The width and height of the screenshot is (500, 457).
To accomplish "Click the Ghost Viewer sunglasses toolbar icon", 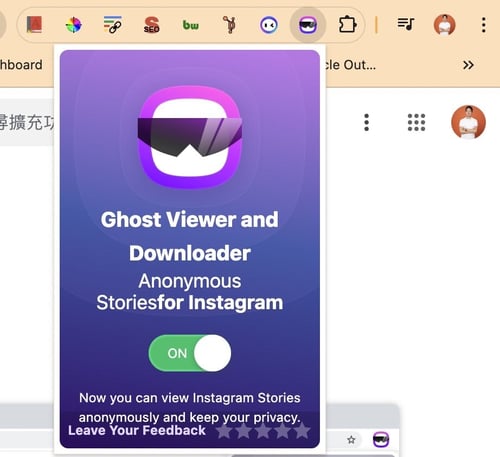I will (308, 25).
